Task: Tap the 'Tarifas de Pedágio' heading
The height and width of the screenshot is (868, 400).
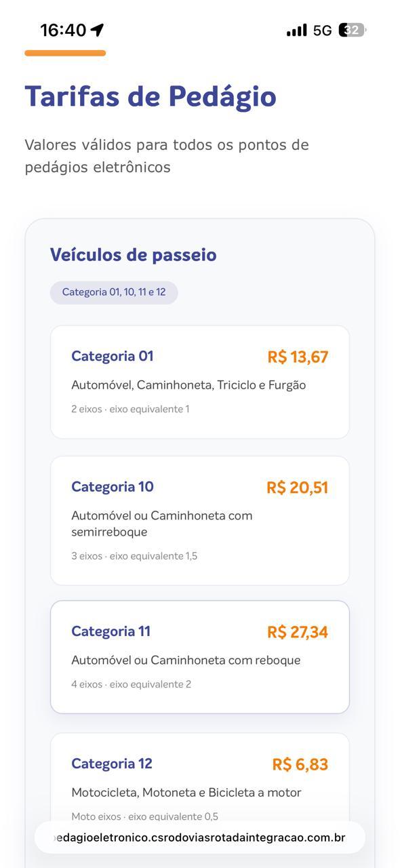Action: [x=151, y=97]
